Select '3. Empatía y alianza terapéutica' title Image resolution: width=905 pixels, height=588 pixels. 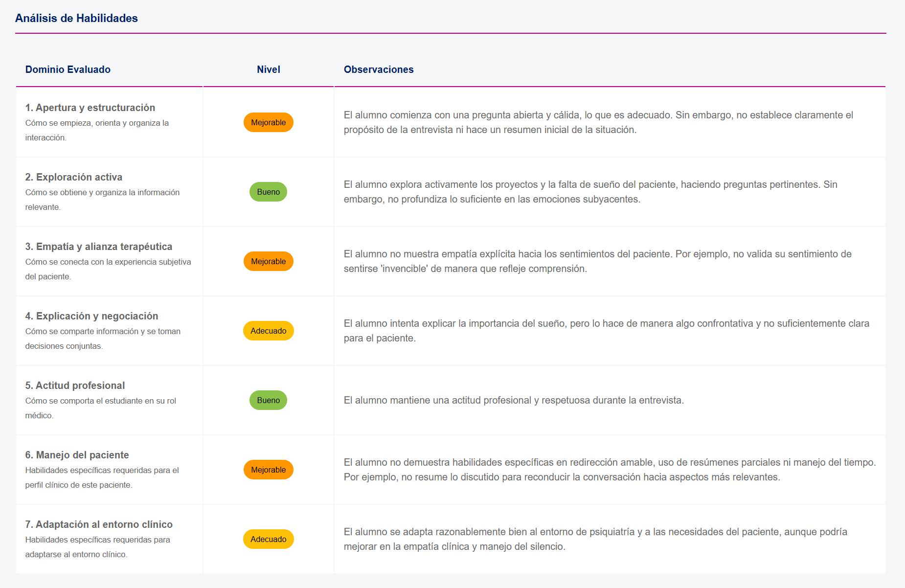(99, 247)
